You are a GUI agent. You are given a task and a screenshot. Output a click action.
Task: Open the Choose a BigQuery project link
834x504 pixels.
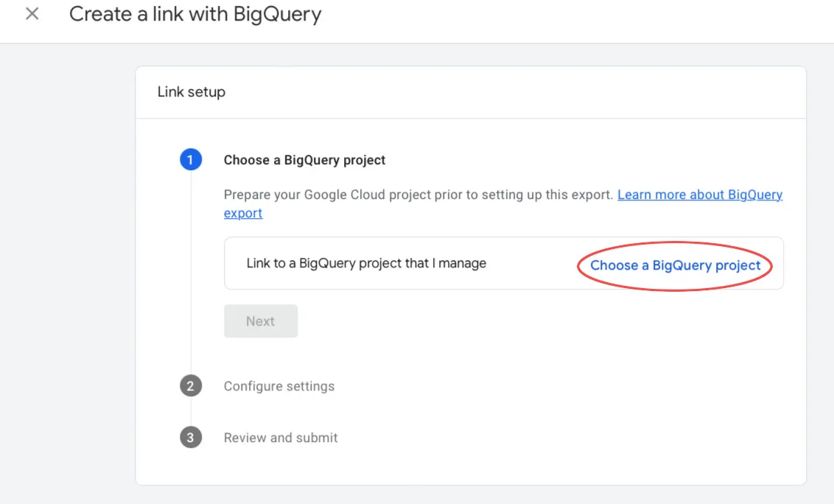(x=675, y=265)
